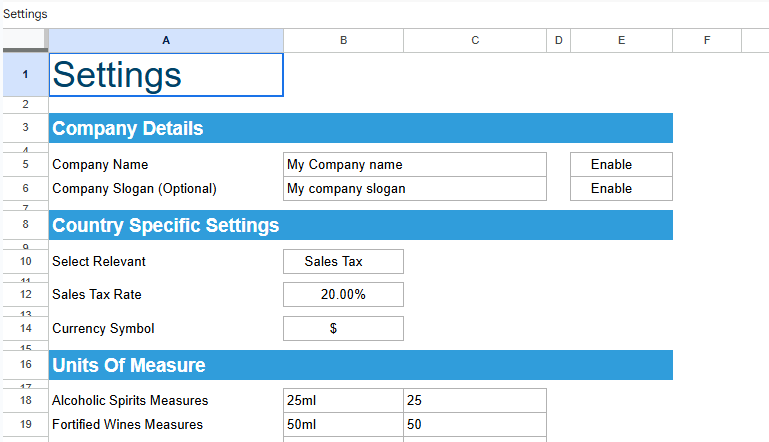
Task: Select the 50ml Fortified Wines measure cell
Action: click(x=343, y=425)
